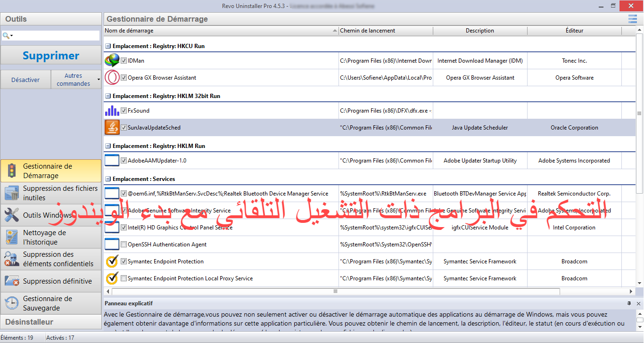The height and width of the screenshot is (343, 644).
Task: Open Suppression des éléments confidentiels tool
Action: coord(51,259)
